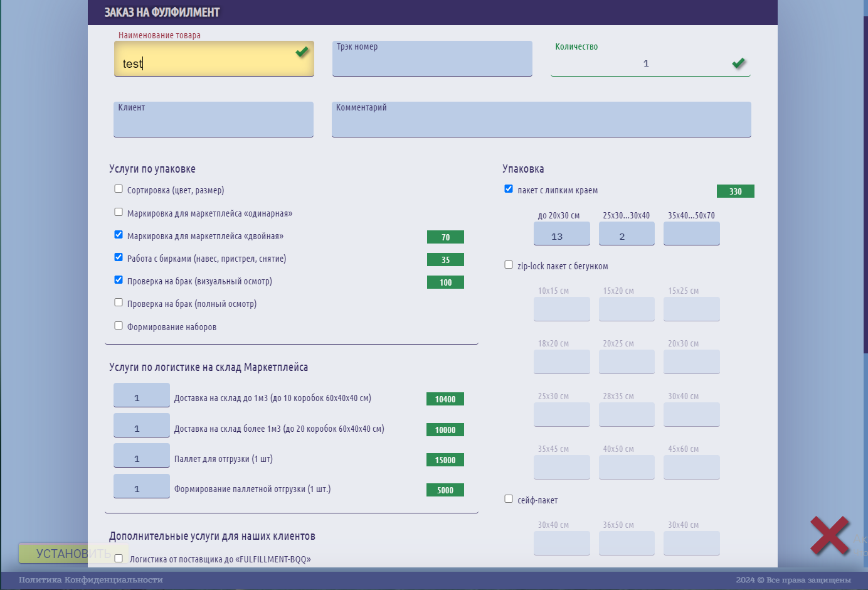Click the 15000 pallet price badge
The image size is (868, 590).
[445, 460]
